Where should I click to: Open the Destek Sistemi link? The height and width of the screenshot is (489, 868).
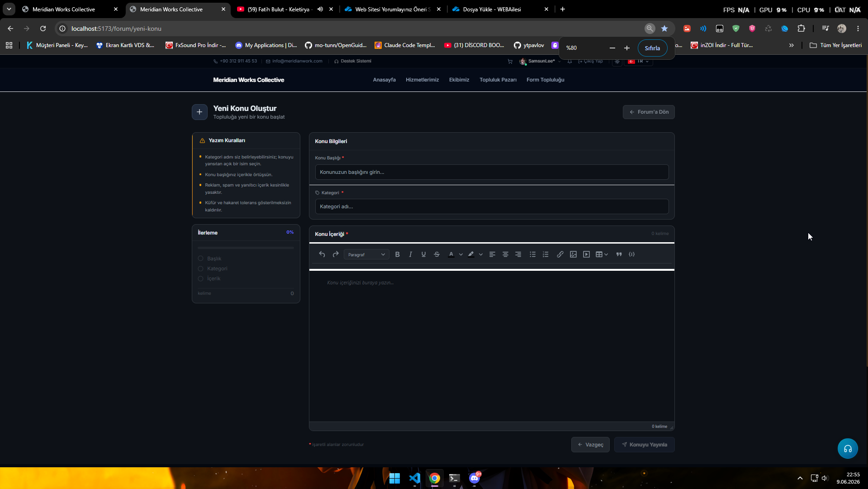(x=353, y=61)
